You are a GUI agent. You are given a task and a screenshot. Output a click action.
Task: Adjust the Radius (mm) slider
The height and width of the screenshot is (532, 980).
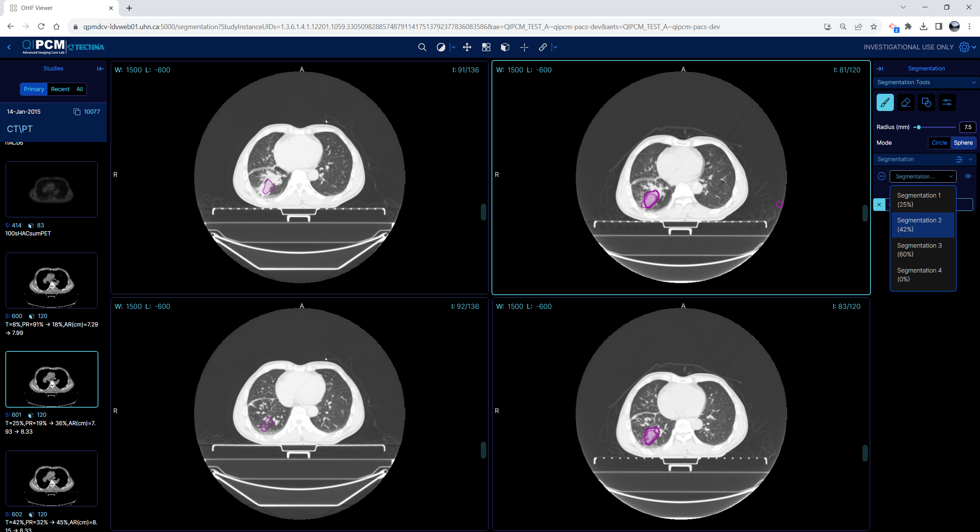919,127
